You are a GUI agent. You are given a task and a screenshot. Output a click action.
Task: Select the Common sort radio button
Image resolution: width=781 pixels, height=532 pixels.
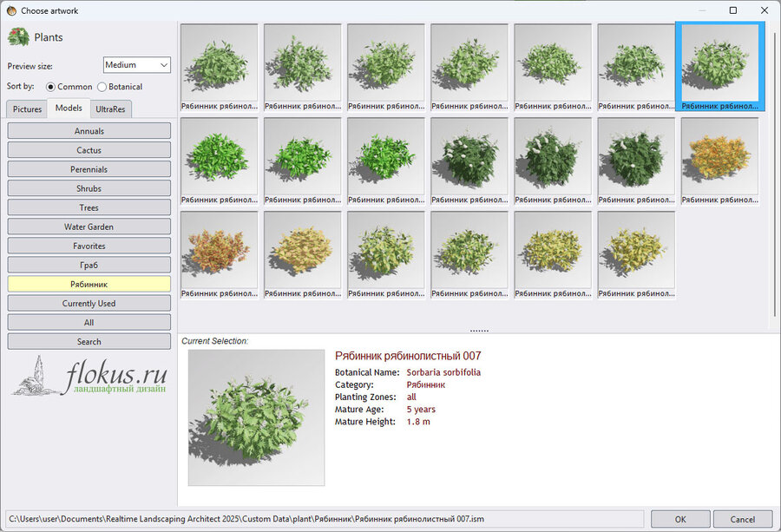(51, 87)
